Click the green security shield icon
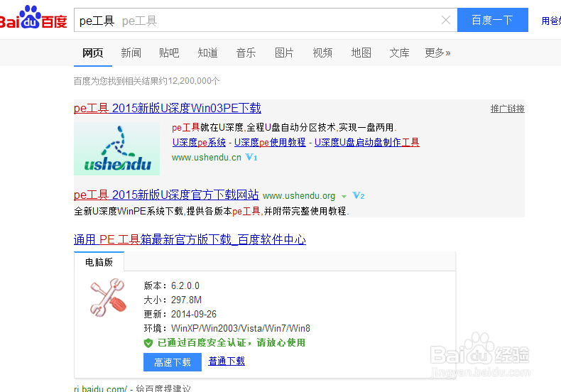This screenshot has width=561, height=392. pyautogui.click(x=148, y=343)
